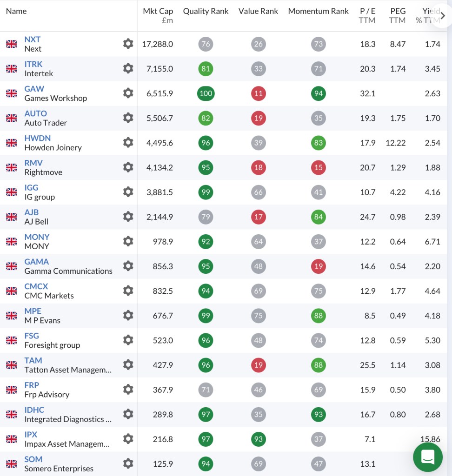The width and height of the screenshot is (452, 476).
Task: Open the gear menu for M P Evans
Action: (x=128, y=316)
